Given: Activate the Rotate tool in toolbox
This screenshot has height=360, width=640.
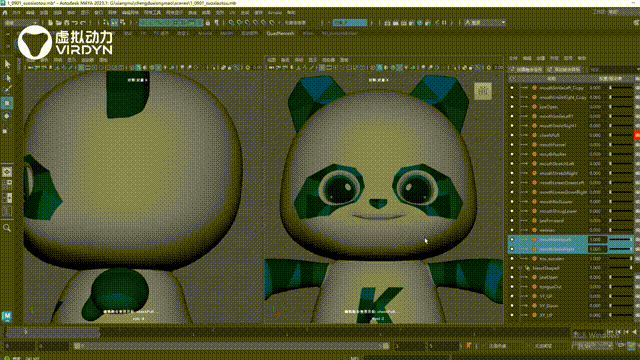Looking at the screenshot, I should click(x=7, y=116).
